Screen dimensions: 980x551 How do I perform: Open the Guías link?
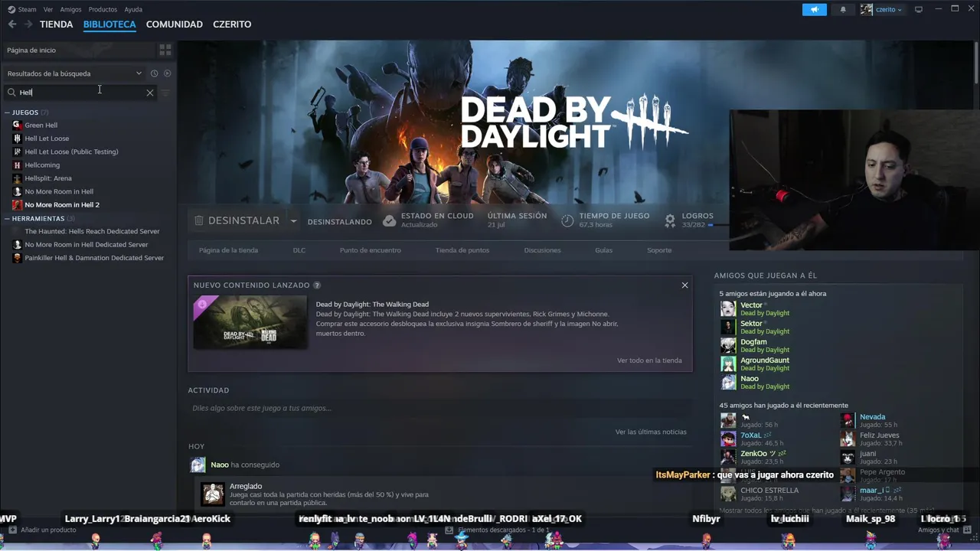tap(604, 250)
